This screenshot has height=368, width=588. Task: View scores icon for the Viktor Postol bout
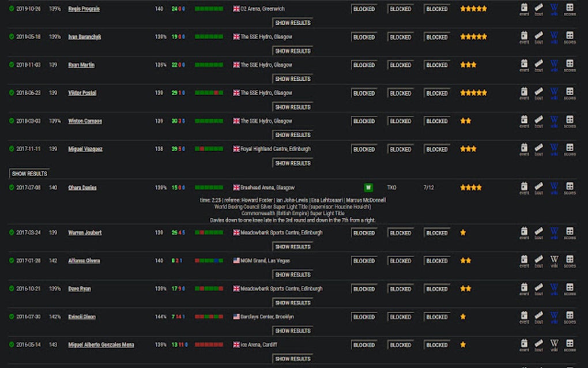coord(568,92)
